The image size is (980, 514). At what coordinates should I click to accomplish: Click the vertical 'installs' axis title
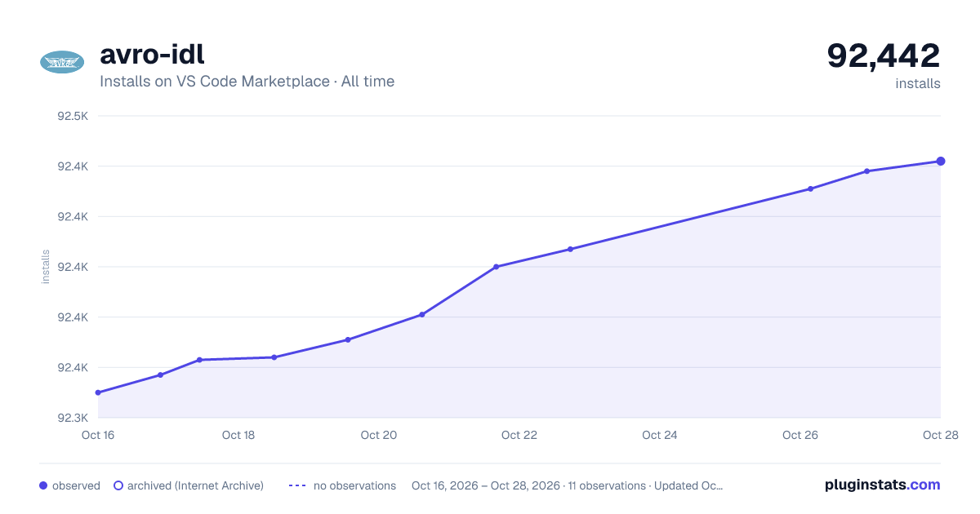coord(46,267)
